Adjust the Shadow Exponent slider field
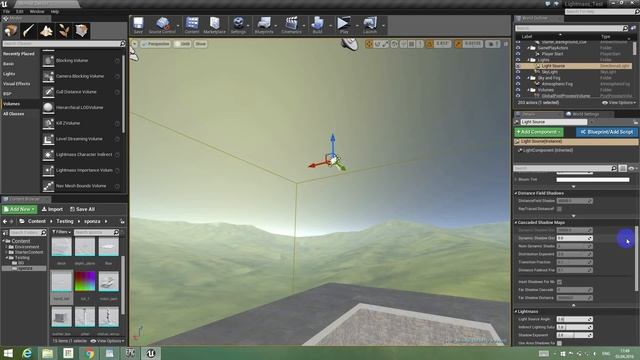The width and height of the screenshot is (640, 360). click(574, 335)
